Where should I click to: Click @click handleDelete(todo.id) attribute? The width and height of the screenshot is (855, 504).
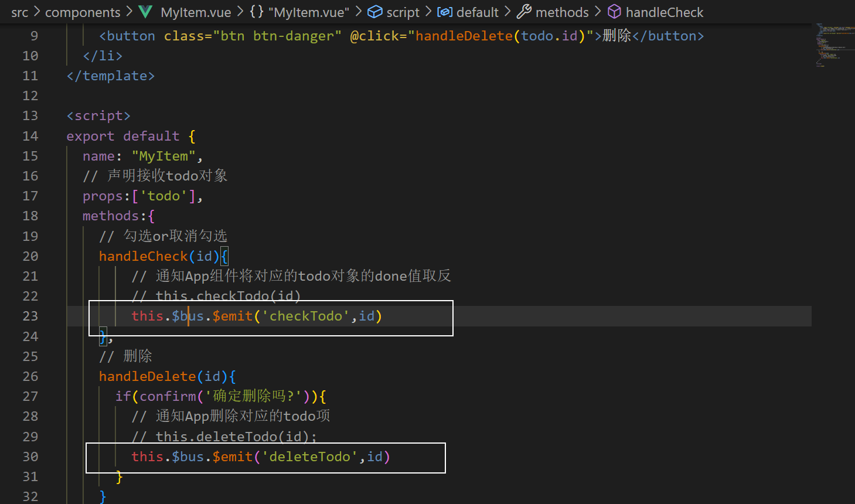click(472, 36)
